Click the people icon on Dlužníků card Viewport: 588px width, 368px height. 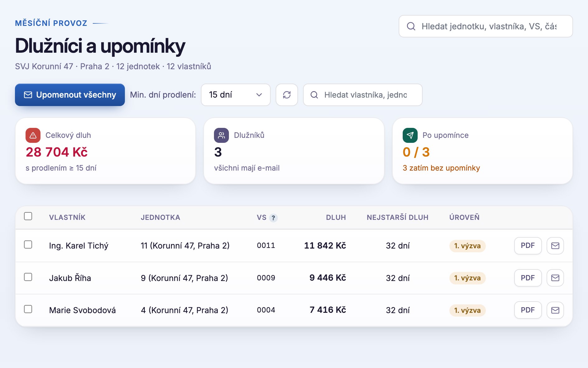click(221, 135)
